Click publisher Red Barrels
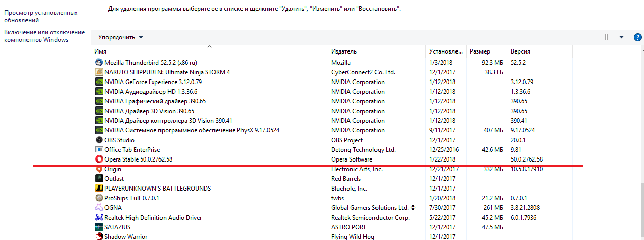 point(346,178)
